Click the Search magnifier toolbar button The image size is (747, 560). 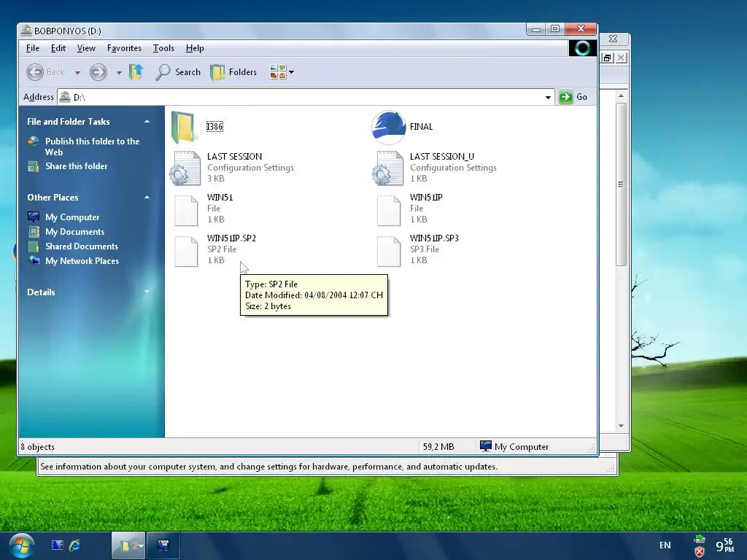[x=178, y=72]
